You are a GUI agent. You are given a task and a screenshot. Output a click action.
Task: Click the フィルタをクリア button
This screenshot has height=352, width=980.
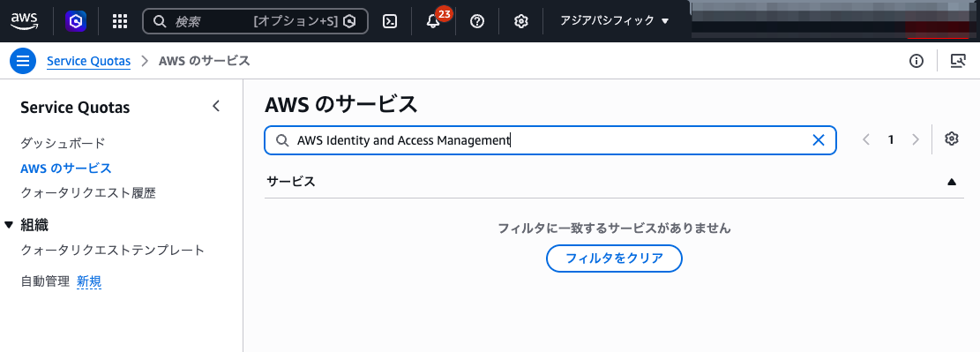tap(614, 258)
